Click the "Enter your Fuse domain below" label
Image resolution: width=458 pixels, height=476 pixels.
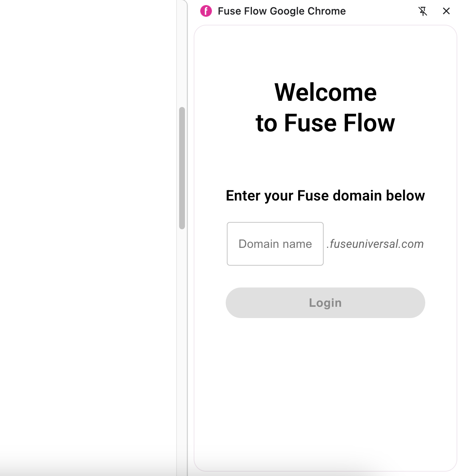[x=325, y=196]
